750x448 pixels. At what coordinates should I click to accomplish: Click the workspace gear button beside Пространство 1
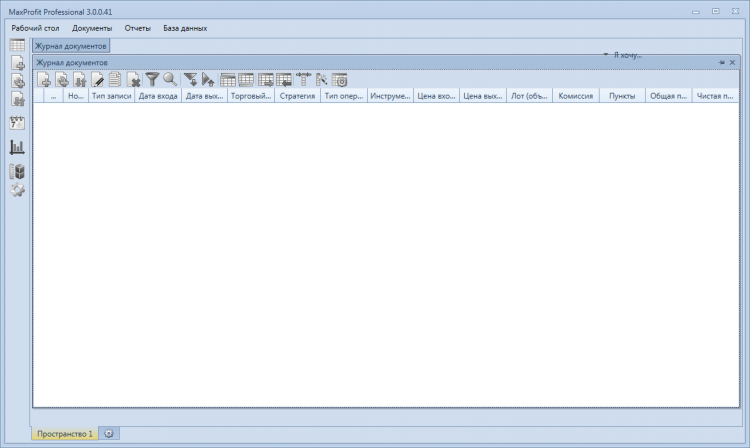[x=109, y=434]
